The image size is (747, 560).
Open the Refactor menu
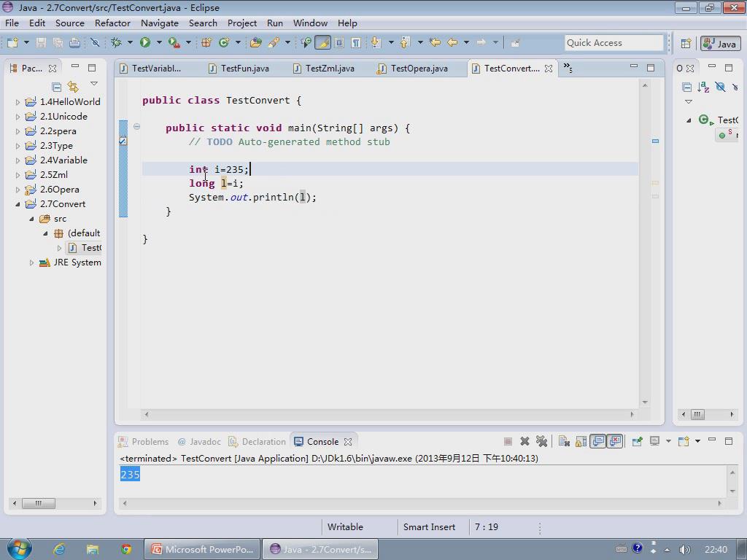point(112,23)
